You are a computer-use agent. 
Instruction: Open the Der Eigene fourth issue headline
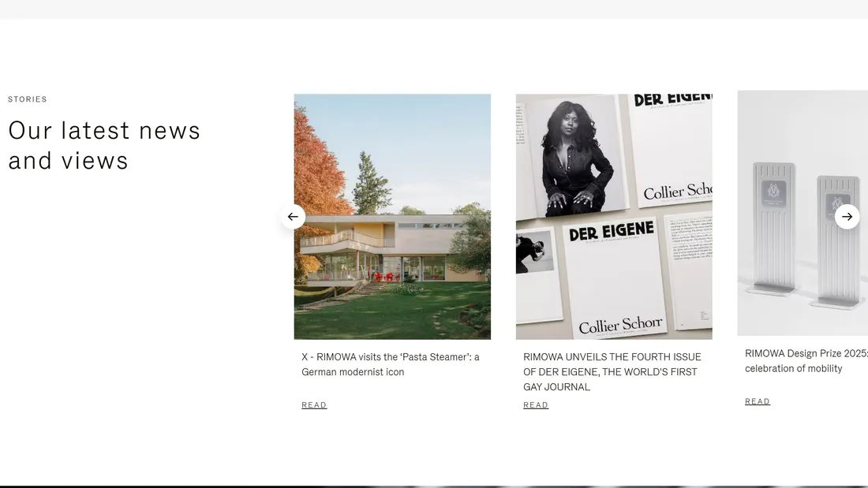[612, 372]
